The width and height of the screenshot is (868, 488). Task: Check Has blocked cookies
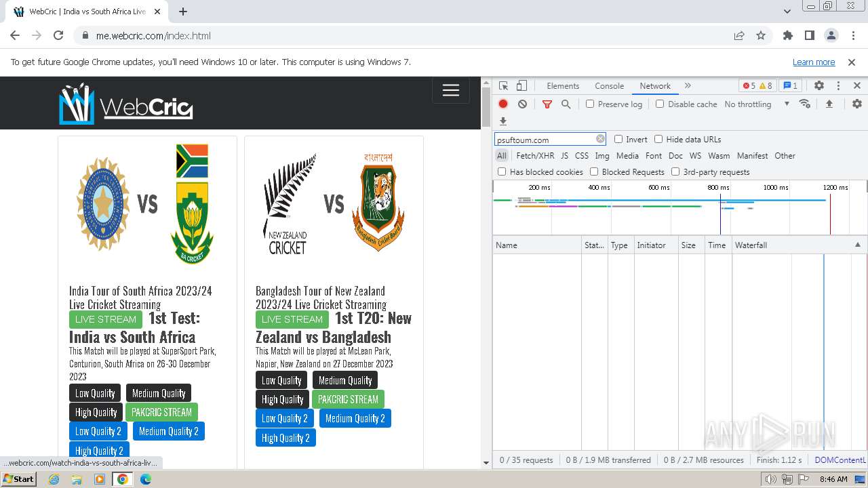click(502, 171)
